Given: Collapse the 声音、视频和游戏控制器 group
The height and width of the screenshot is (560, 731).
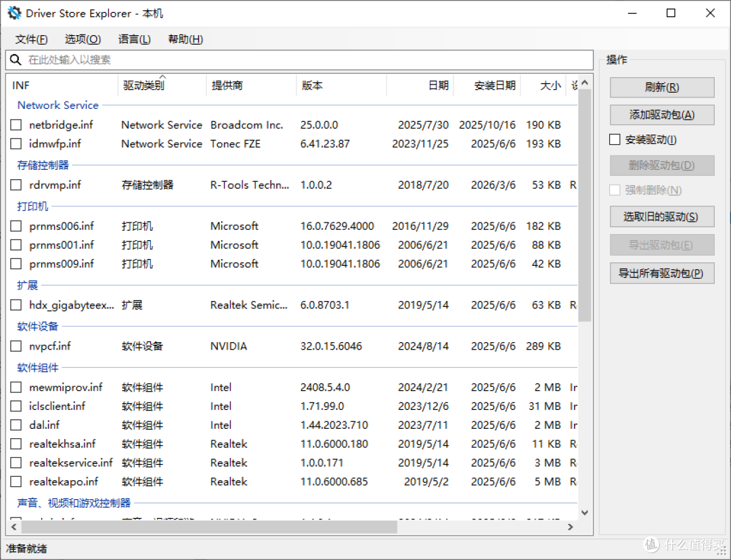Looking at the screenshot, I should coord(74,503).
